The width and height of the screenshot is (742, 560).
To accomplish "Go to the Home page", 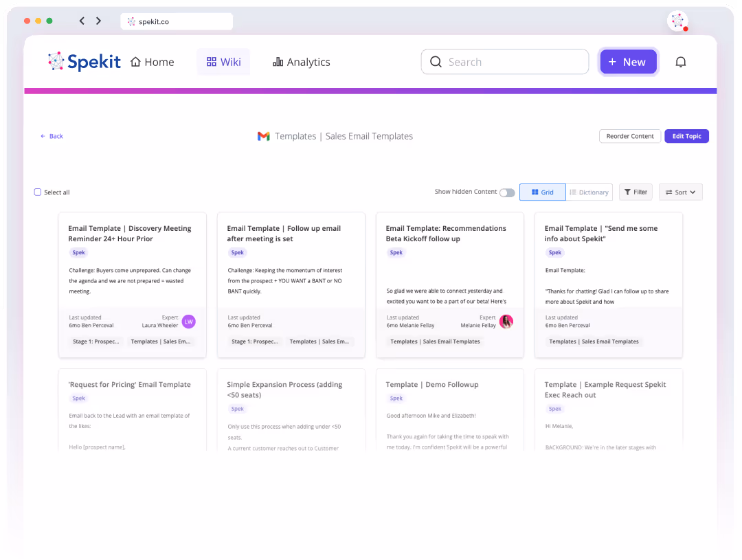I will coord(153,62).
